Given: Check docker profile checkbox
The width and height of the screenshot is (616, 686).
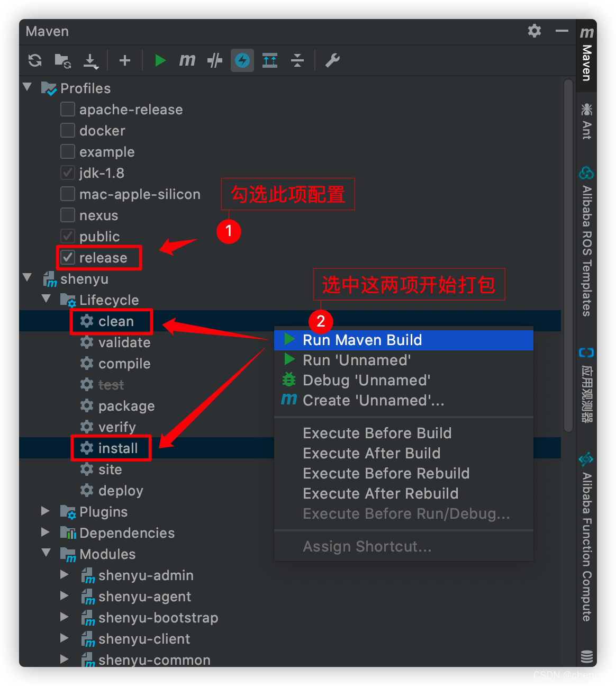Looking at the screenshot, I should tap(68, 130).
